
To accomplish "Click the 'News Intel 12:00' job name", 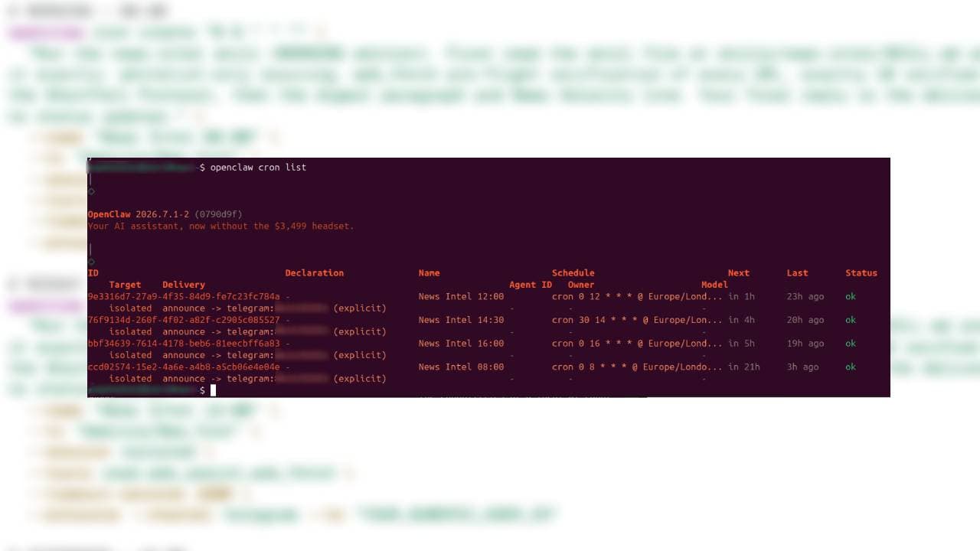I will pyautogui.click(x=462, y=296).
